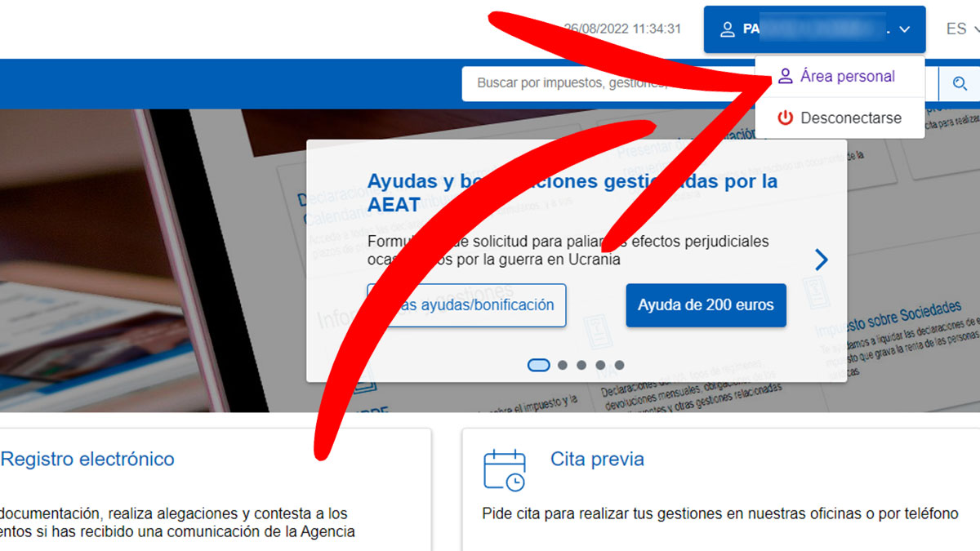This screenshot has height=551, width=980.
Task: Click the red power icon for Desconectarse
Action: click(x=785, y=118)
